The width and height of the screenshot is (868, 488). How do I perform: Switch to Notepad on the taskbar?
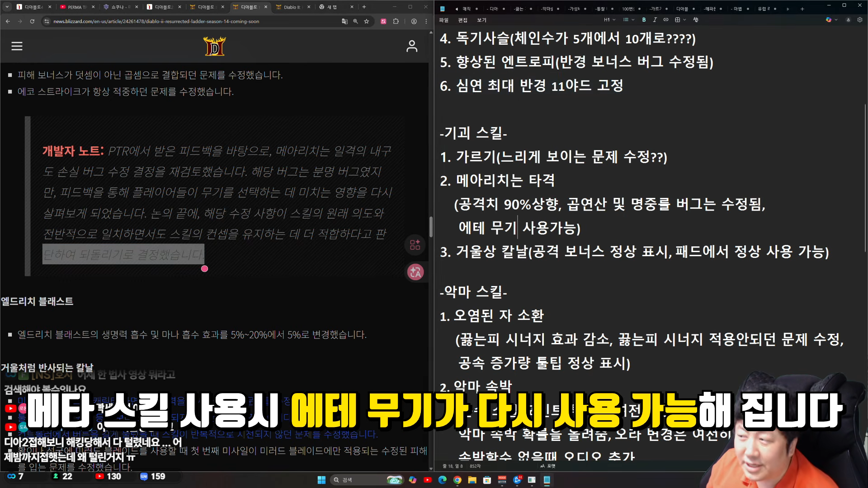click(547, 480)
